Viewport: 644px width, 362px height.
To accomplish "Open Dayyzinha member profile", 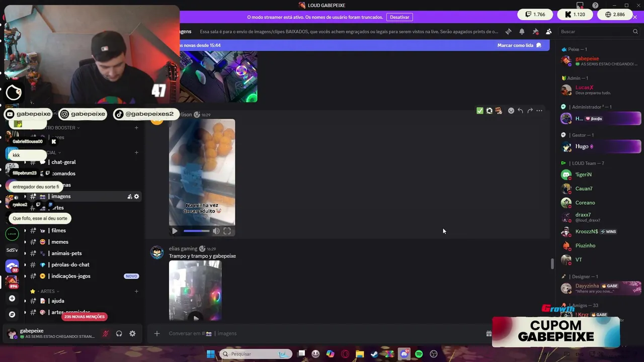I will tap(599, 288).
